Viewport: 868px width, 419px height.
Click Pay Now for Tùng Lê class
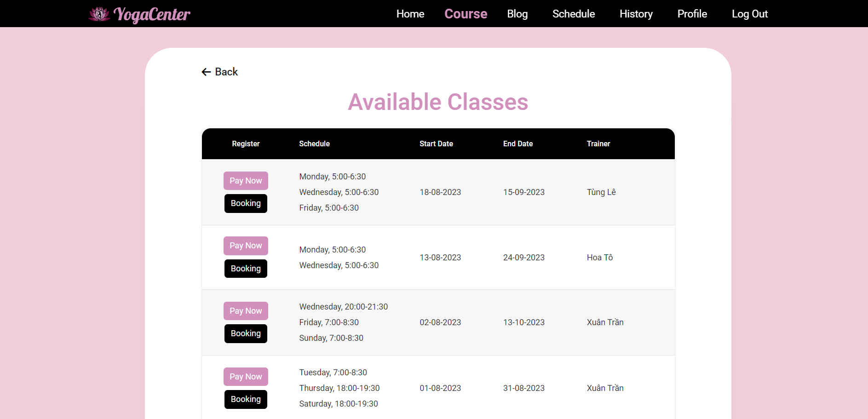[x=246, y=181]
